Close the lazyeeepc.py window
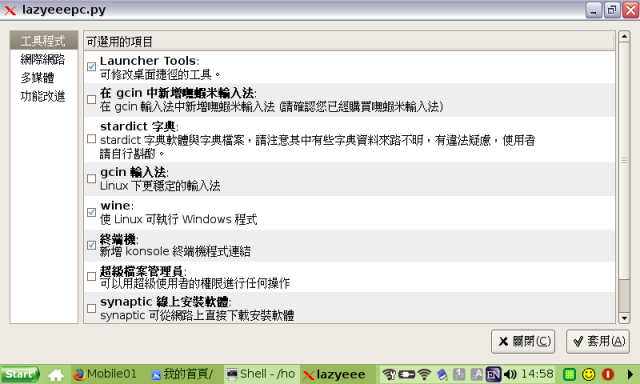Image resolution: width=640 pixels, height=384 pixels. tap(630, 10)
